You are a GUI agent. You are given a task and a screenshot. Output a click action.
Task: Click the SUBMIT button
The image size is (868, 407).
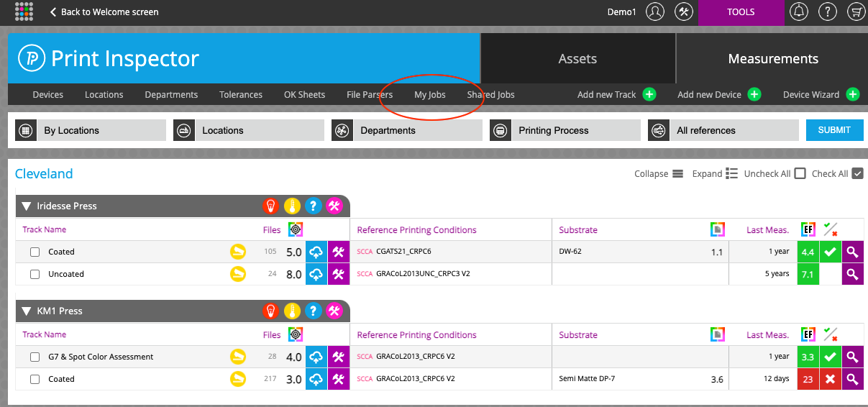pyautogui.click(x=834, y=130)
